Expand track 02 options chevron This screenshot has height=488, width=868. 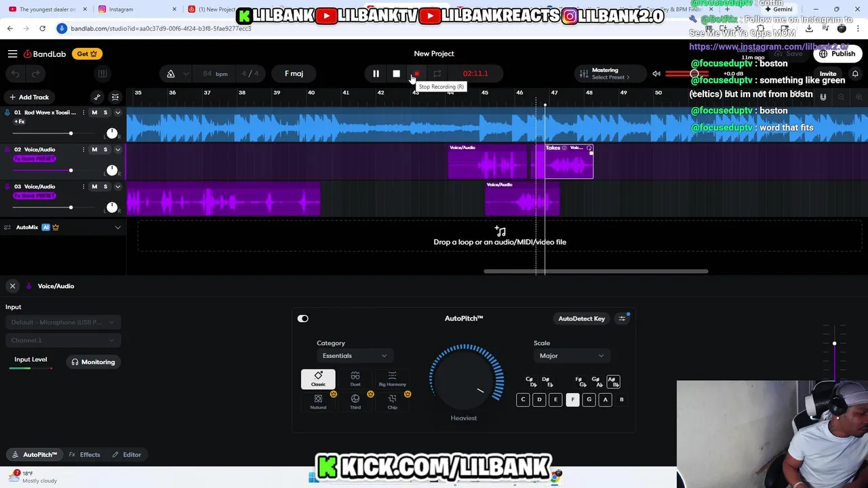click(x=117, y=150)
